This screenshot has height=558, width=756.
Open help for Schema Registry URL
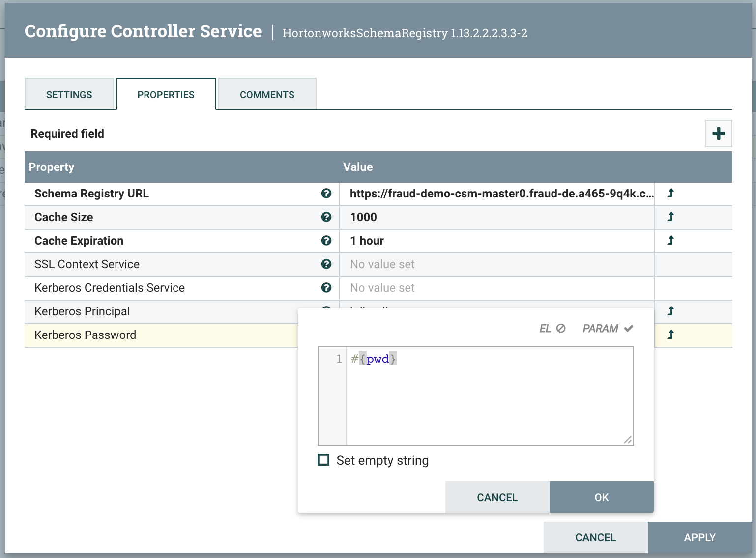tap(326, 194)
